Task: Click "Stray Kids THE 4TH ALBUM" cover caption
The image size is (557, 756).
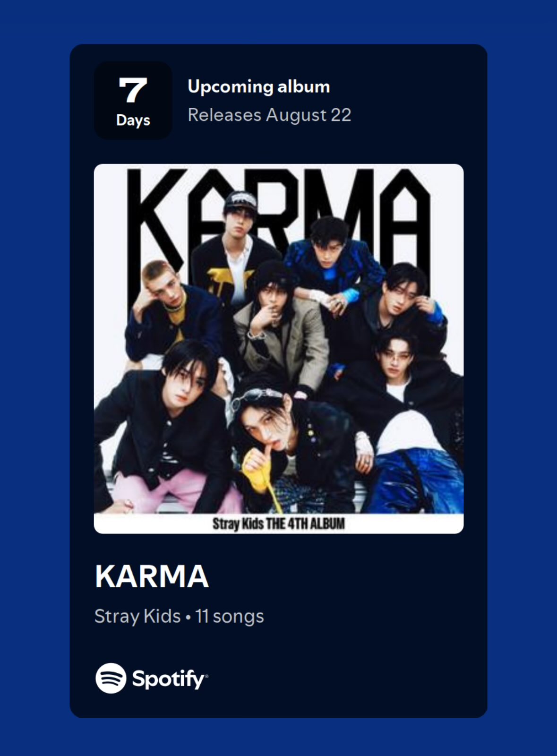Action: (279, 524)
